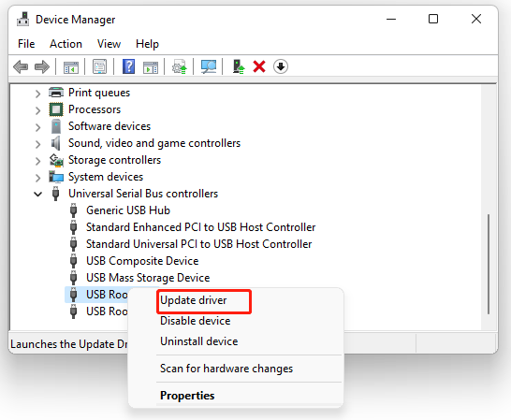This screenshot has width=511, height=420.
Task: Collapse Universal Serial Bus controllers node
Action: pyautogui.click(x=37, y=195)
